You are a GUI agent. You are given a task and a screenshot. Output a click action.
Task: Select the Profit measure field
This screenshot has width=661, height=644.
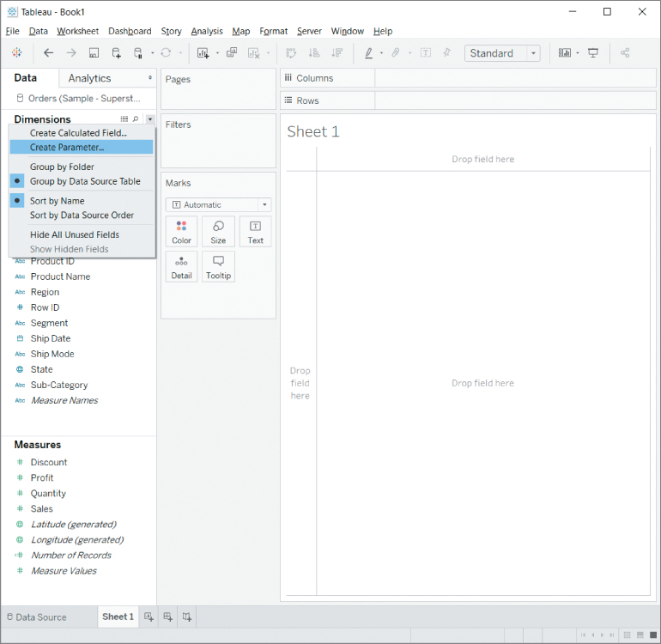click(x=42, y=477)
